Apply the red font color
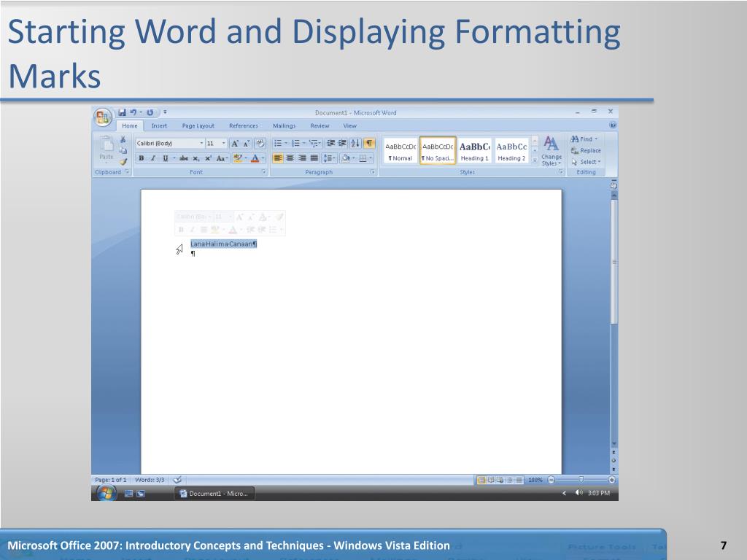Viewport: 747px width, 560px height. 255,158
